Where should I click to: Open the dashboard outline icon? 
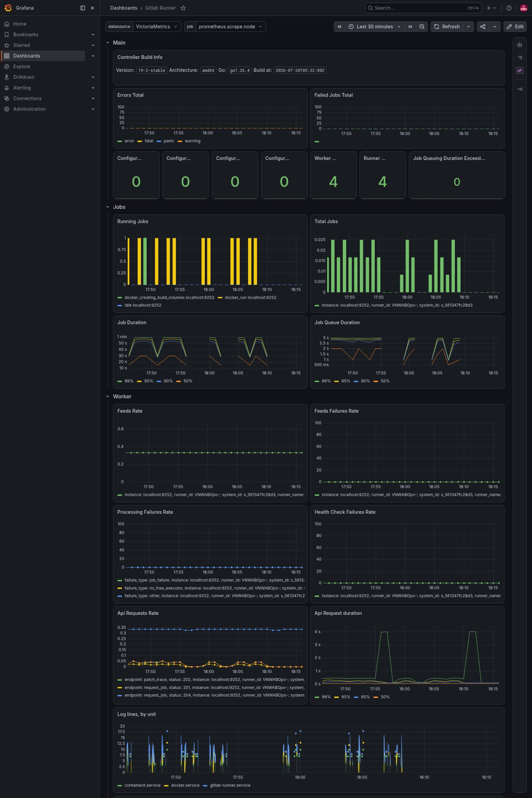click(519, 57)
